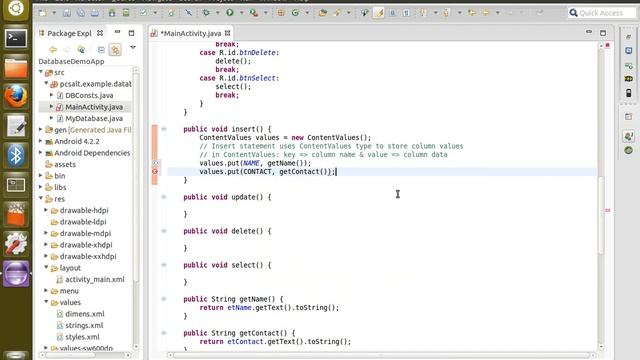Open the Terminal from the Ubuntu dock
The height and width of the screenshot is (360, 640).
[16, 39]
